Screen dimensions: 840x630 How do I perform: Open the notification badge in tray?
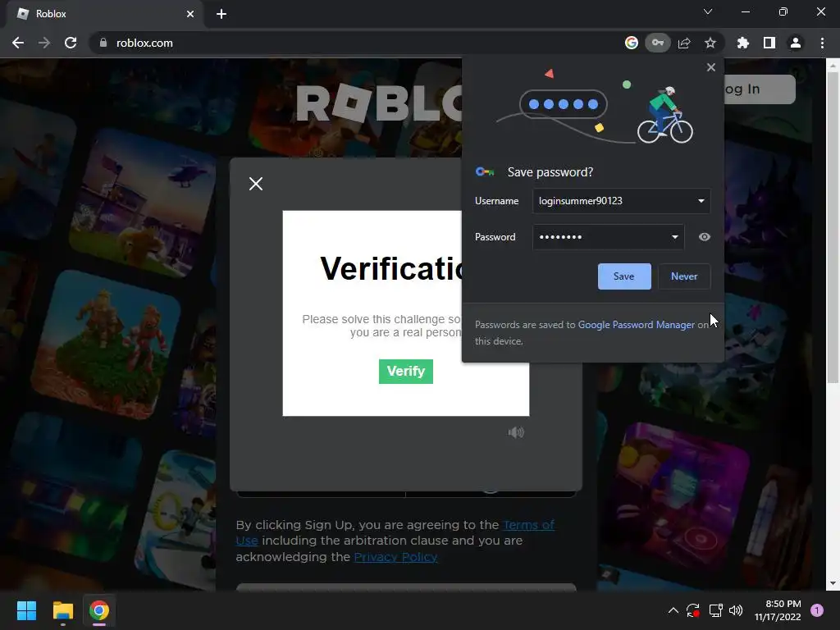point(816,610)
